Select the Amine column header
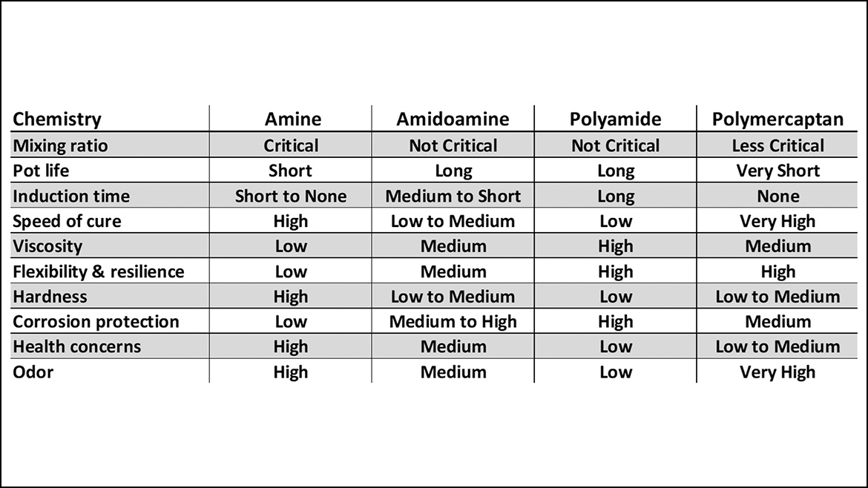 coord(293,119)
